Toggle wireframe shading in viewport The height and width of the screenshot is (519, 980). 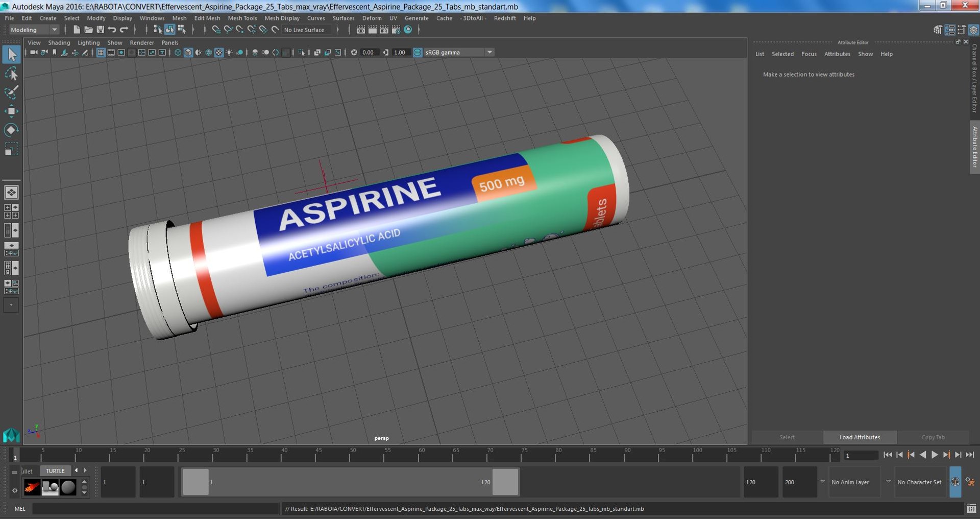click(x=178, y=53)
